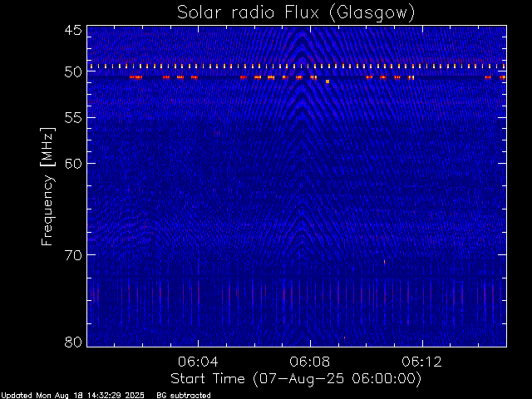This screenshot has height=399, width=532.
Task: Click the isolated orange spot below 50 MHz line
Action: click(328, 81)
